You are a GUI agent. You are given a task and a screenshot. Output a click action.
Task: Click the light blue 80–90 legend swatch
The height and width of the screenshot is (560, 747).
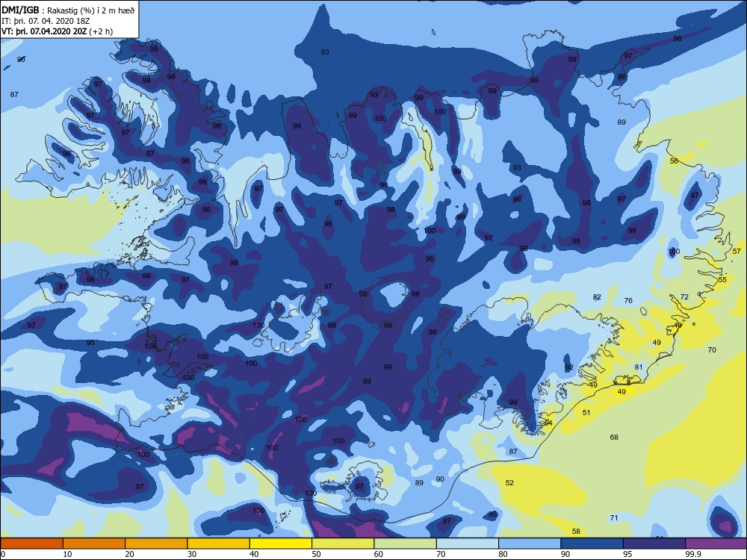pos(530,544)
